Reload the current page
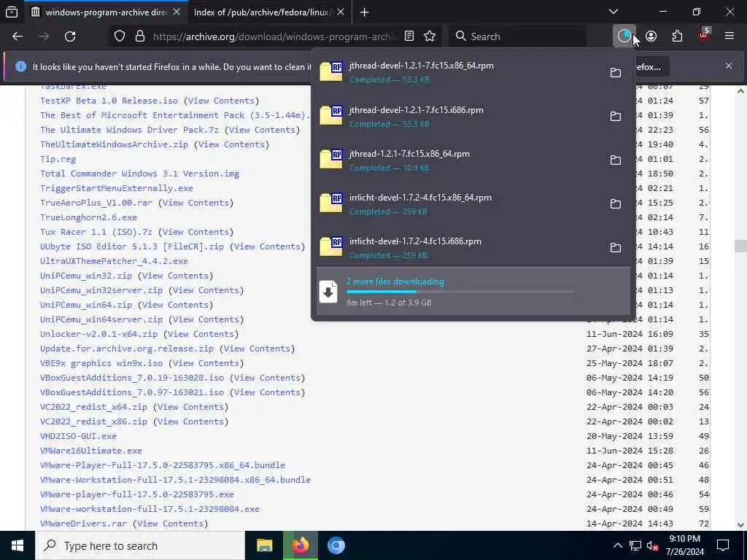 (x=70, y=36)
